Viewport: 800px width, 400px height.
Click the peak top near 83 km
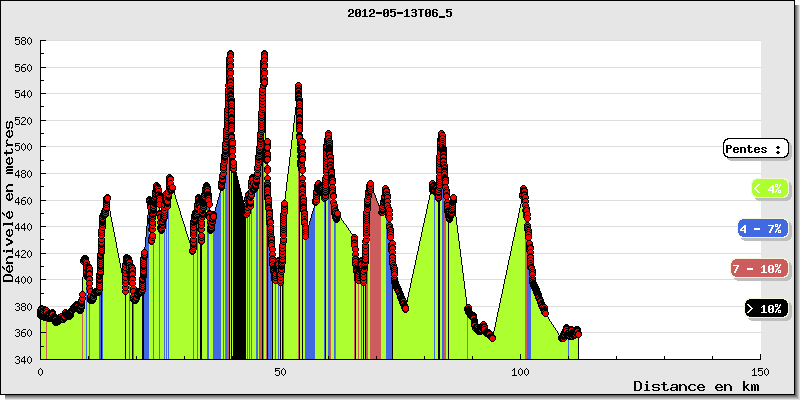(441, 135)
